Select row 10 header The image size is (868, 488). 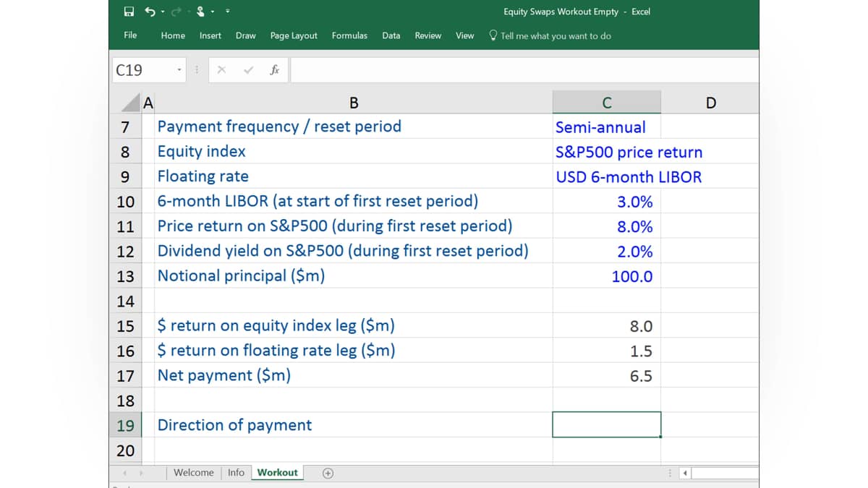[125, 202]
